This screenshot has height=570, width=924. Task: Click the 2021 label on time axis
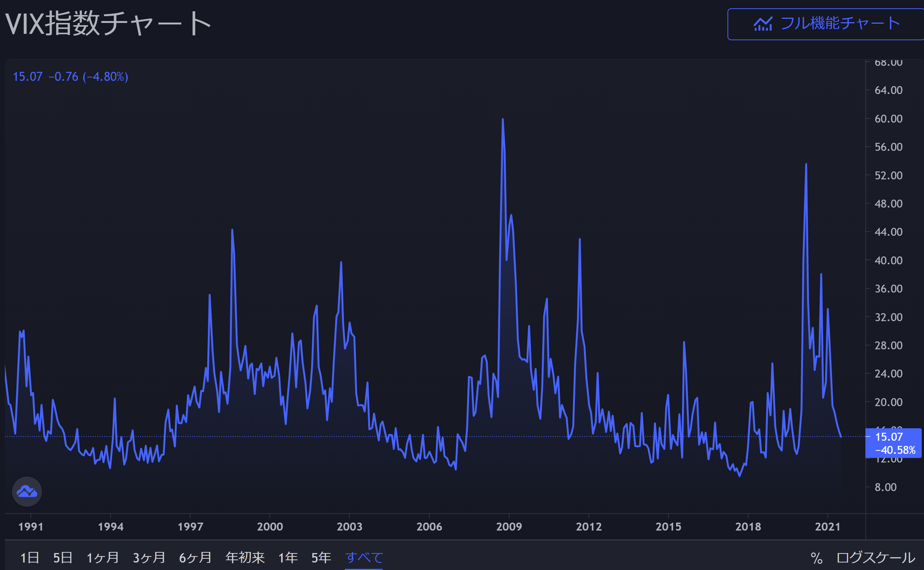827,527
